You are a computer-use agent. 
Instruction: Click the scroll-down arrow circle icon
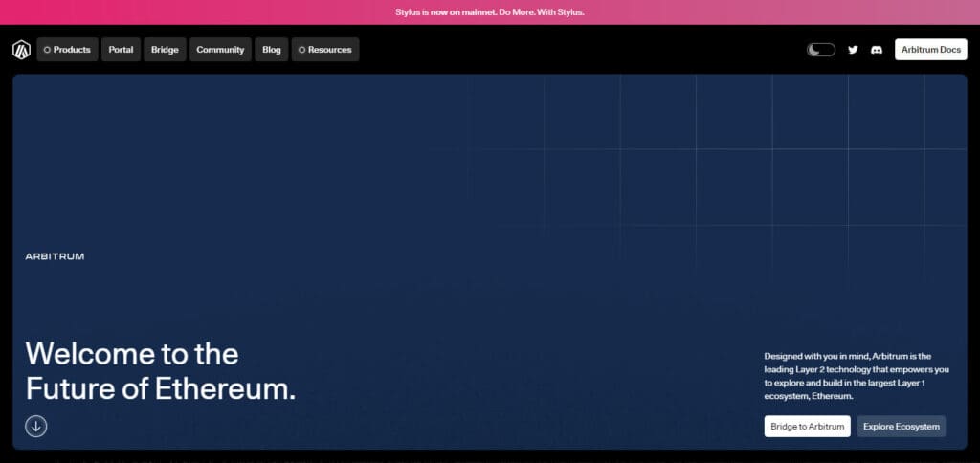coord(36,426)
